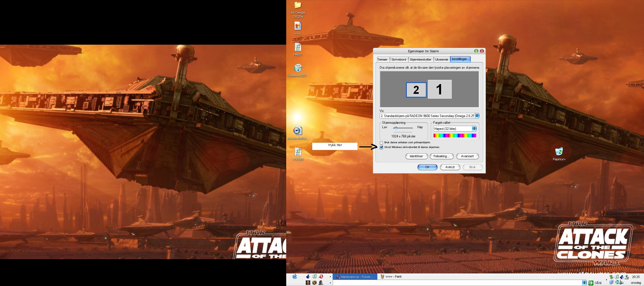Open the Ati Omega 2.6.25a folder
Screen dimensions: 644x286
click(x=298, y=5)
